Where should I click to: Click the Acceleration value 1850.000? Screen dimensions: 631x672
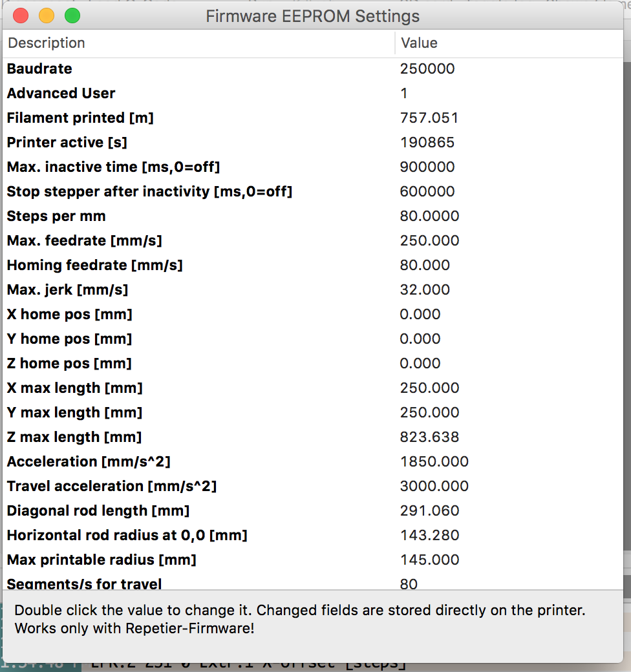coord(434,461)
